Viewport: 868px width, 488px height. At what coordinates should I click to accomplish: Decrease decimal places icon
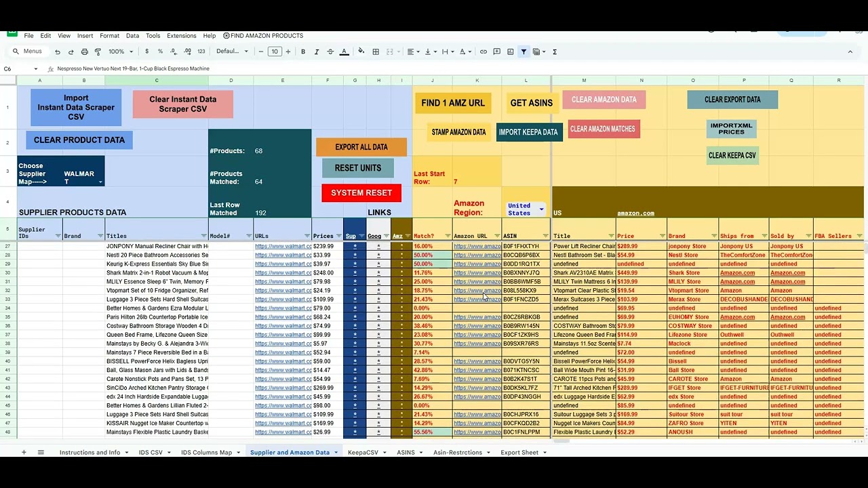click(174, 52)
